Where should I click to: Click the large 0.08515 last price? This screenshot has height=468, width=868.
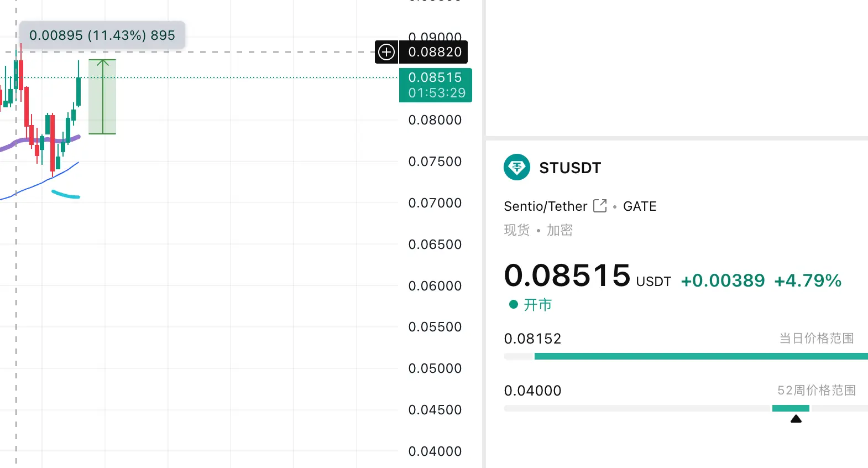(567, 275)
